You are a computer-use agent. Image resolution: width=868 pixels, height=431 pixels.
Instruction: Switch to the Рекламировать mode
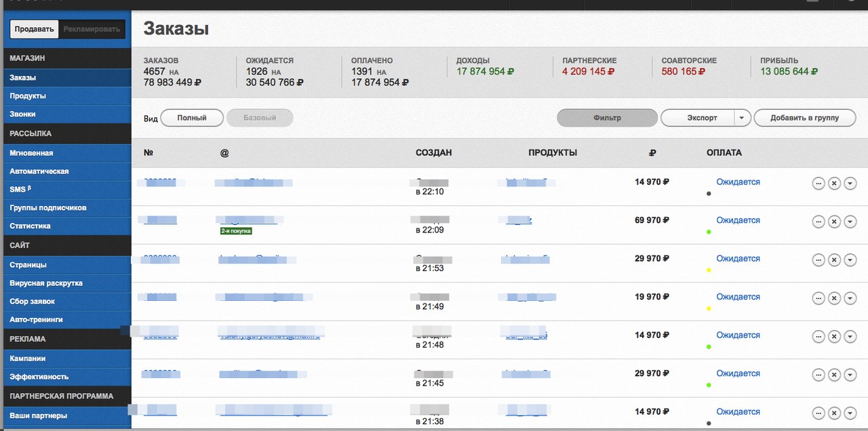pos(92,29)
